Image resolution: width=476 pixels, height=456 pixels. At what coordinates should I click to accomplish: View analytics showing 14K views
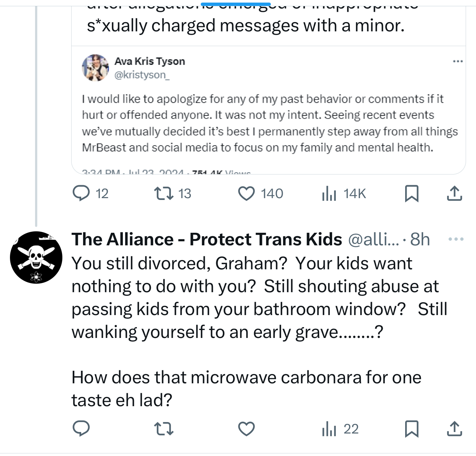pyautogui.click(x=329, y=193)
